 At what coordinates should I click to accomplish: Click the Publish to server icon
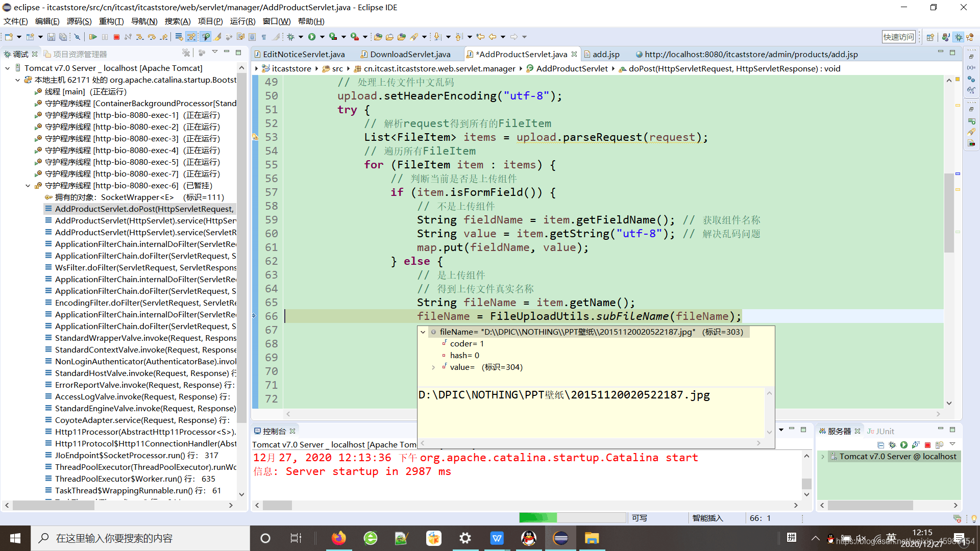(939, 445)
